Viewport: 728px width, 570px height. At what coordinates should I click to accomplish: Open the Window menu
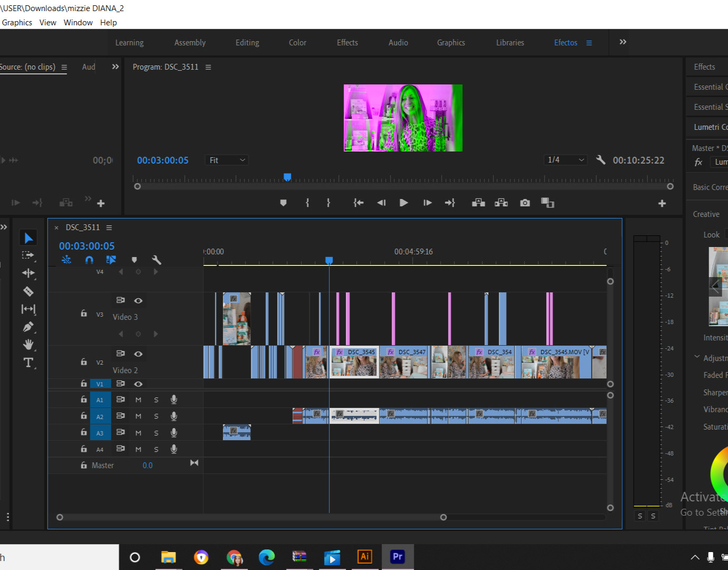click(x=78, y=22)
